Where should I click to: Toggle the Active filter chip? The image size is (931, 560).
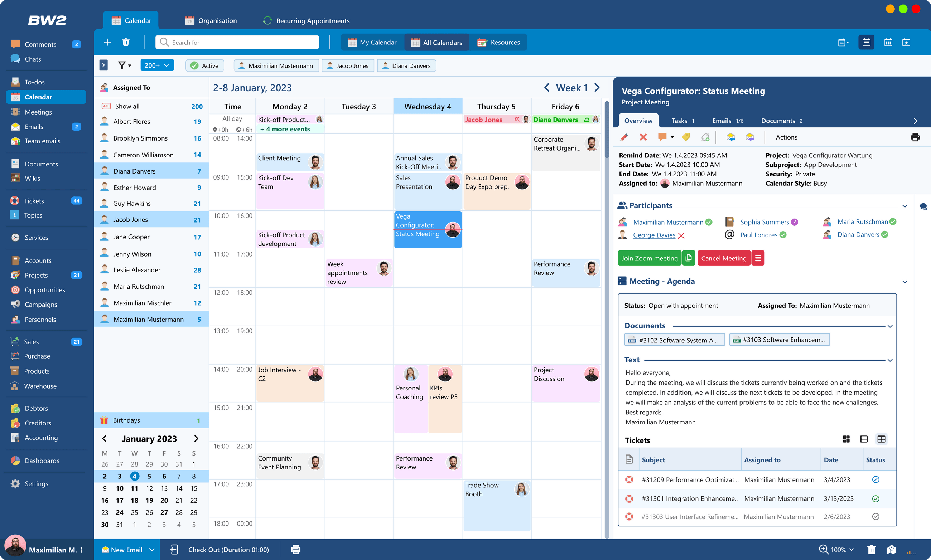coord(204,65)
